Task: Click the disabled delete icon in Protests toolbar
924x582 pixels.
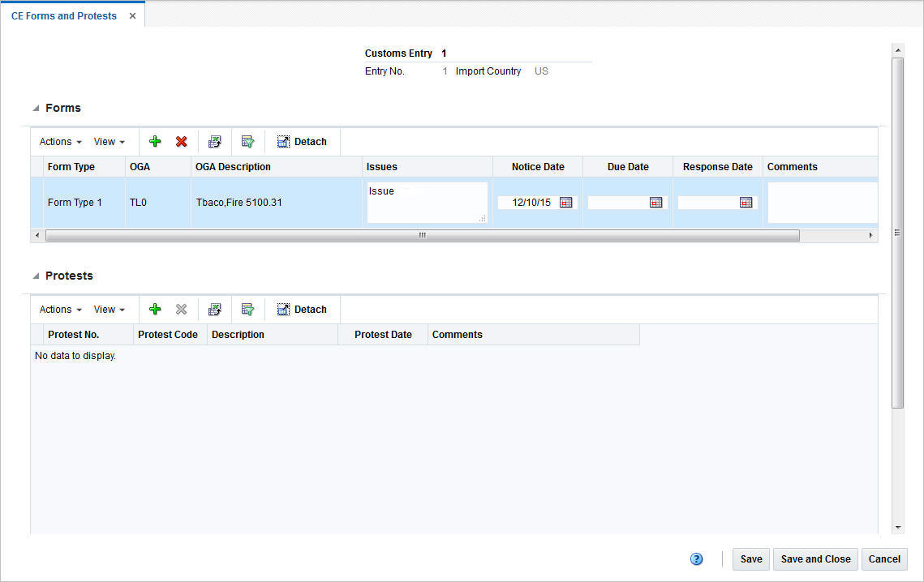Action: point(182,310)
